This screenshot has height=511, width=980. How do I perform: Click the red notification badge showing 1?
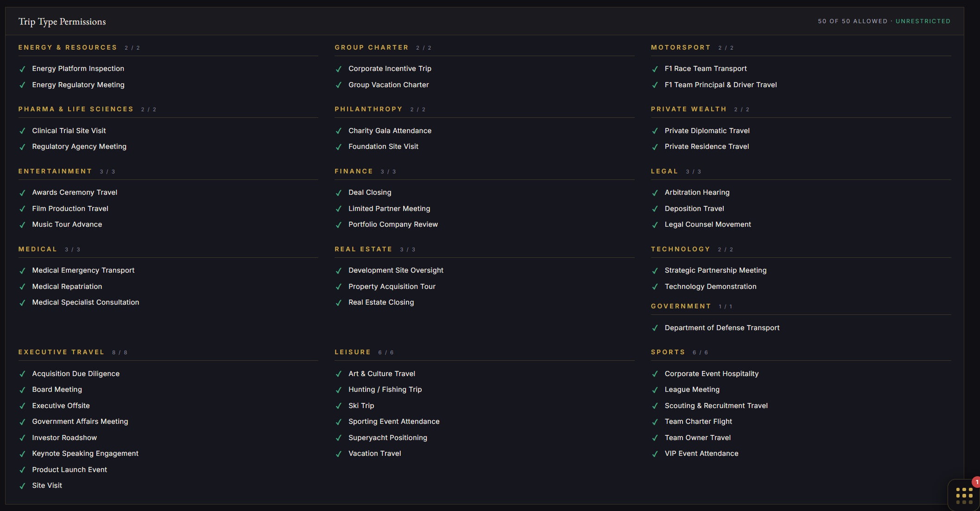976,482
